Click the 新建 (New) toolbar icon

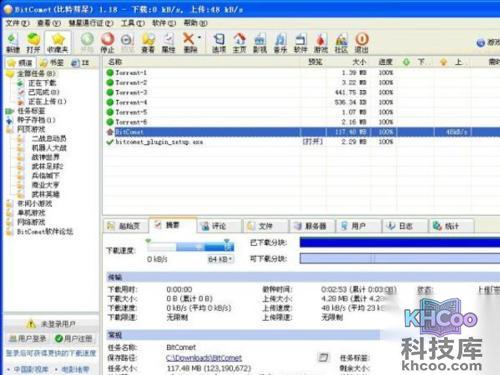pyautogui.click(x=13, y=43)
